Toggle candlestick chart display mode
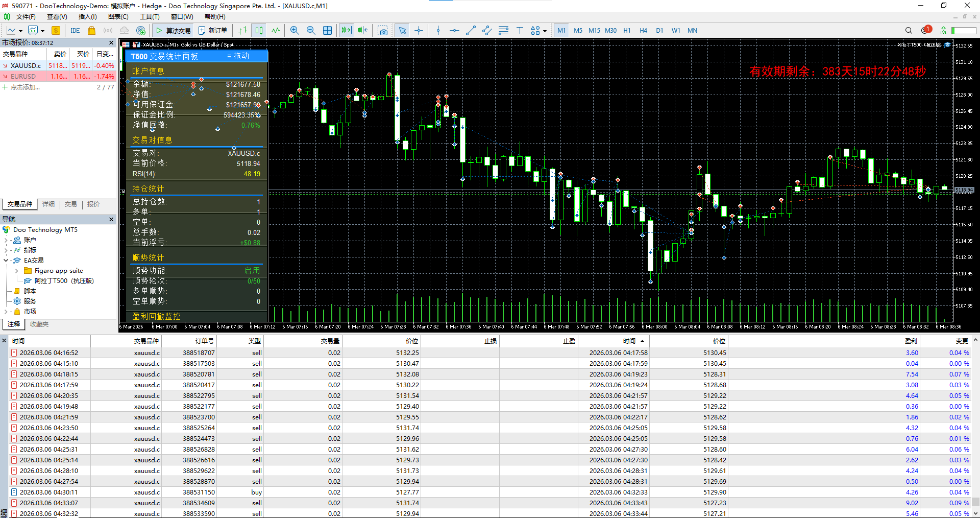The width and height of the screenshot is (980, 518). pos(259,30)
